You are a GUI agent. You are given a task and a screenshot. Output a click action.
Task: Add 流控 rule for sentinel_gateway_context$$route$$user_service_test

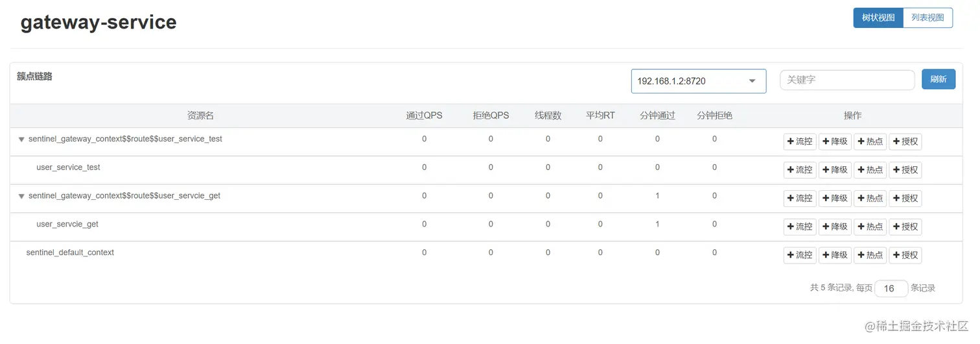tap(800, 141)
